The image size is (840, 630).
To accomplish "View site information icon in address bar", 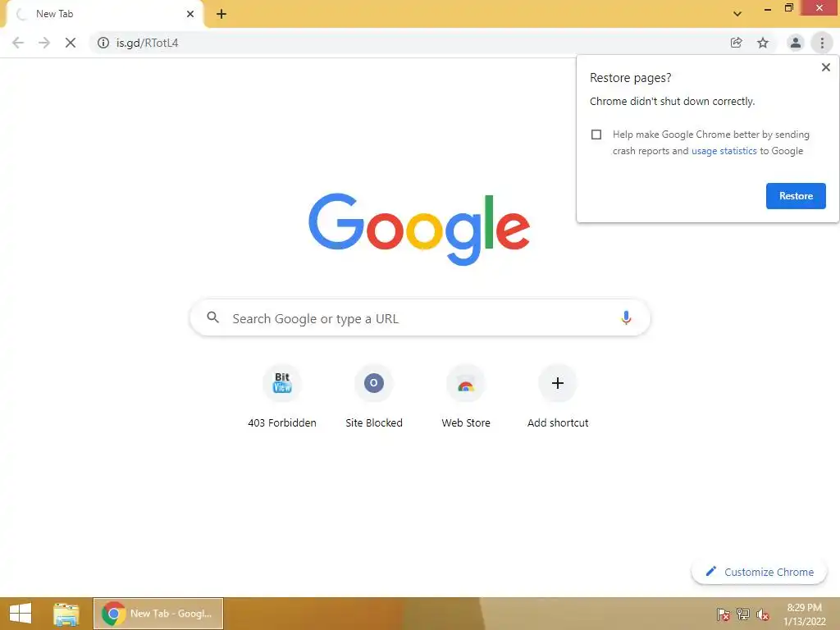I will pyautogui.click(x=103, y=43).
